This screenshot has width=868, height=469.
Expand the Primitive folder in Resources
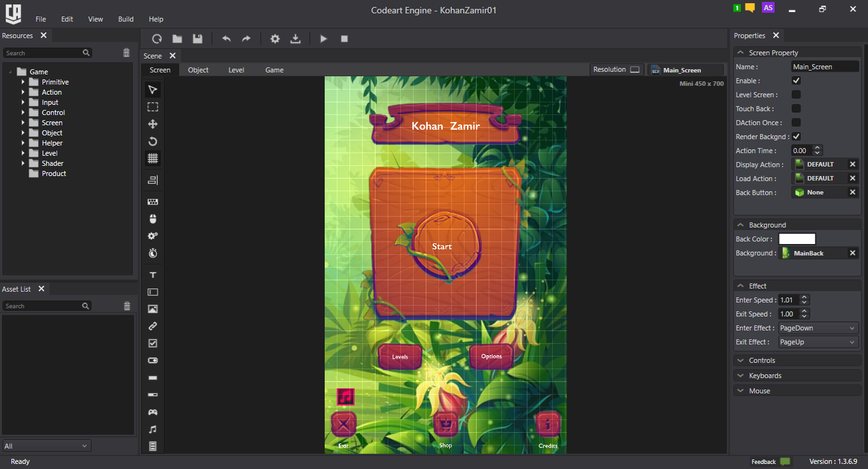23,82
